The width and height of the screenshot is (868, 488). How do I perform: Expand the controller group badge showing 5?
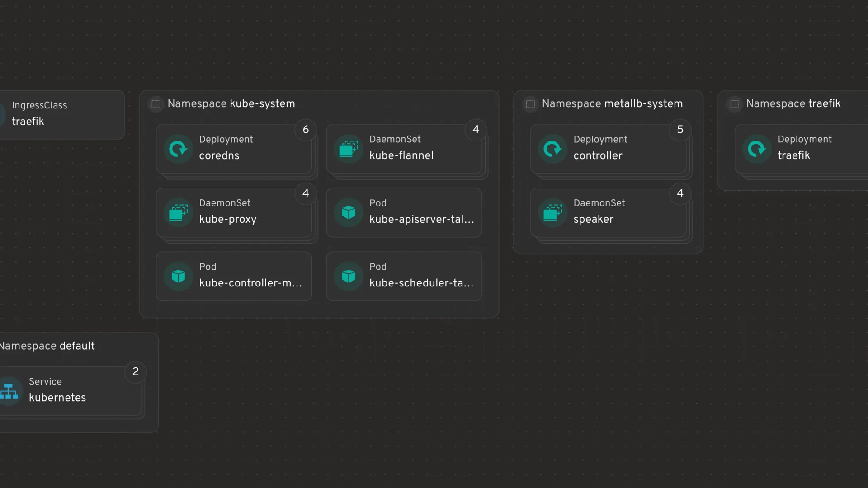pyautogui.click(x=680, y=130)
